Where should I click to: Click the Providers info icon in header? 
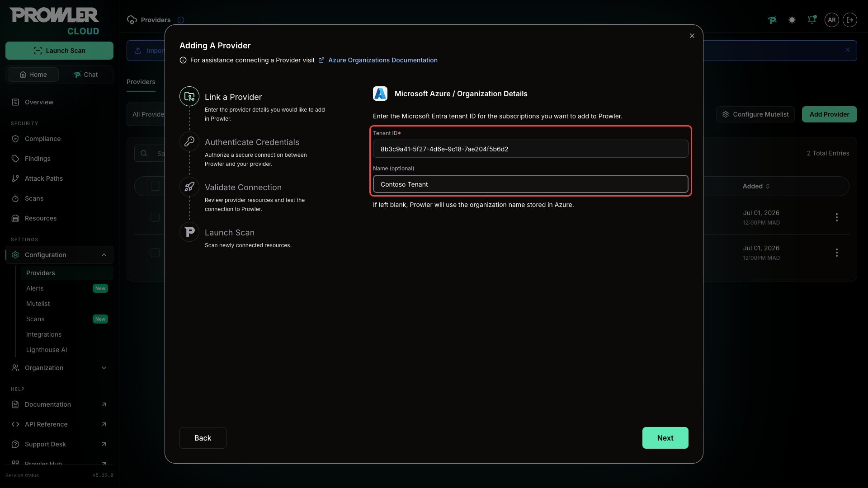click(181, 20)
